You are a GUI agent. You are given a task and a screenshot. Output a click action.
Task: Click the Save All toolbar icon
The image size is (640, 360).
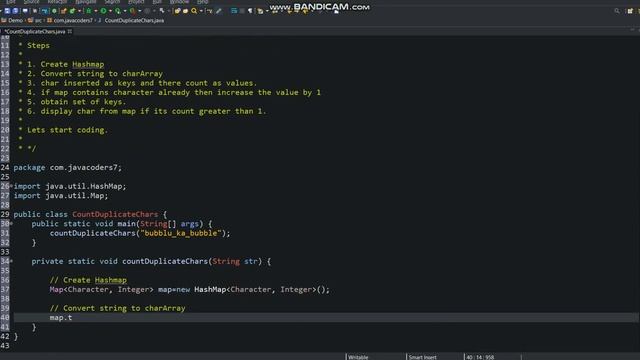click(15, 11)
